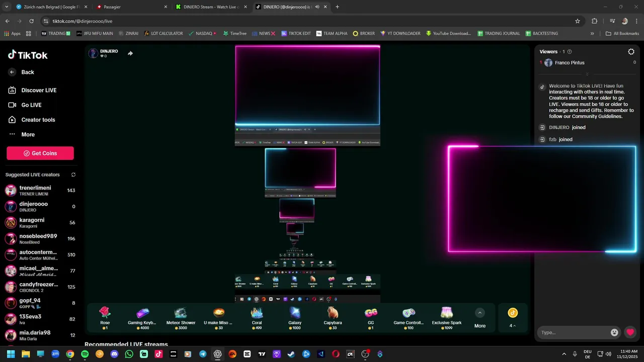644x362 pixels.
Task: Open the YT DOWNLOADER bookmark
Action: pyautogui.click(x=400, y=34)
